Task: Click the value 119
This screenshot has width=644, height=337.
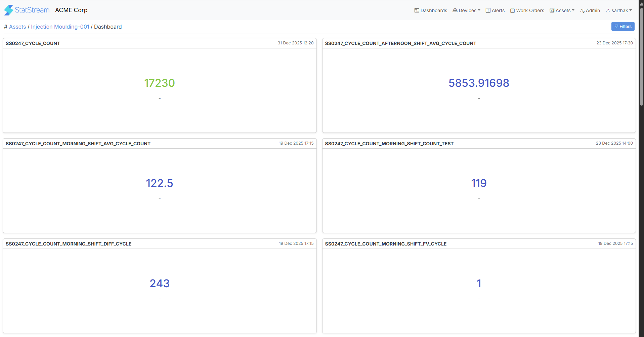Action: point(479,183)
